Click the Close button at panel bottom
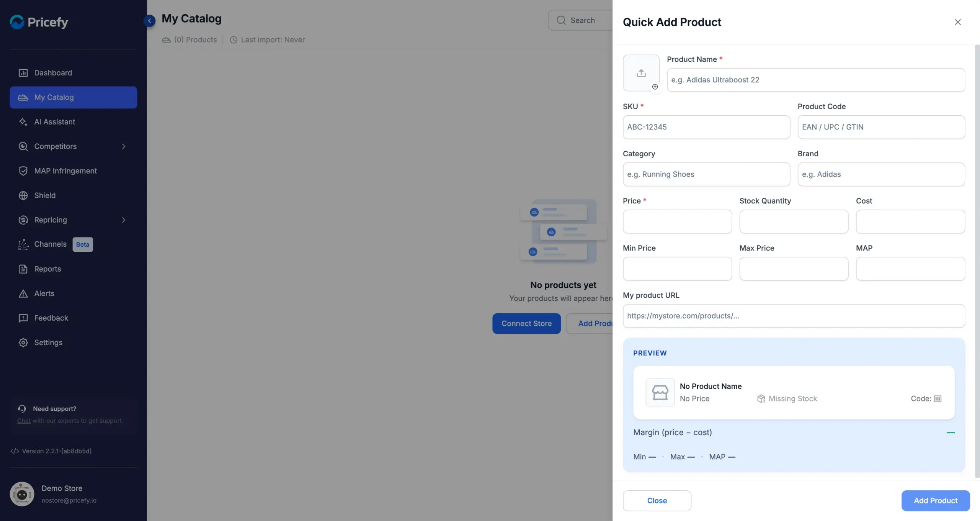Viewport: 980px width, 521px height. pyautogui.click(x=657, y=501)
